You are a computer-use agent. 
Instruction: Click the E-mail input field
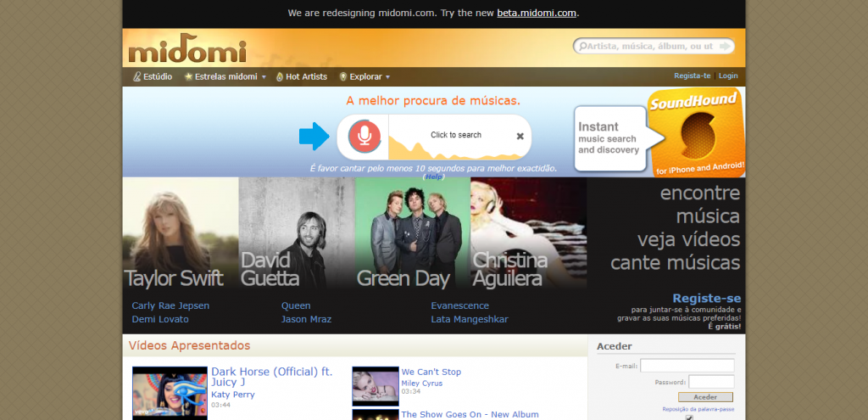point(687,366)
